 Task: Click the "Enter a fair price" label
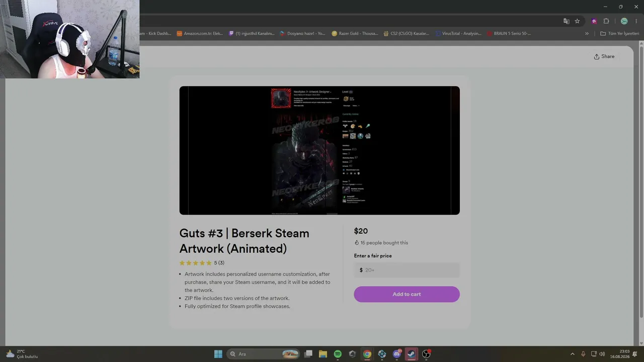[x=373, y=256]
